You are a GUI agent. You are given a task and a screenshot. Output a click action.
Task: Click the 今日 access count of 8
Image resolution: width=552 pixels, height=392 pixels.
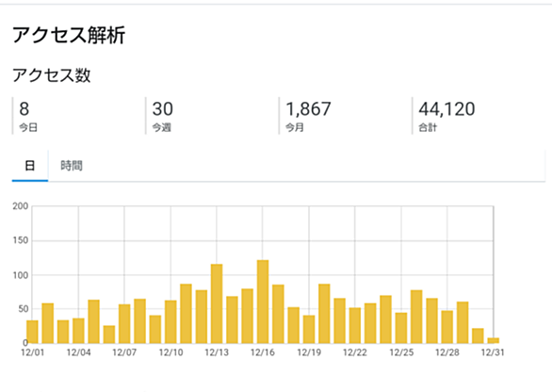pyautogui.click(x=24, y=108)
